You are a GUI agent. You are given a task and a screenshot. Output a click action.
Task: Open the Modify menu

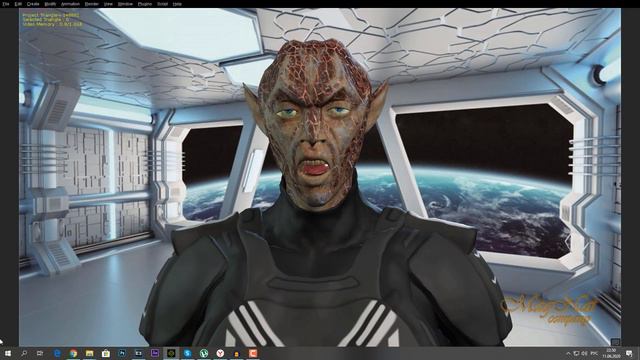coord(50,4)
